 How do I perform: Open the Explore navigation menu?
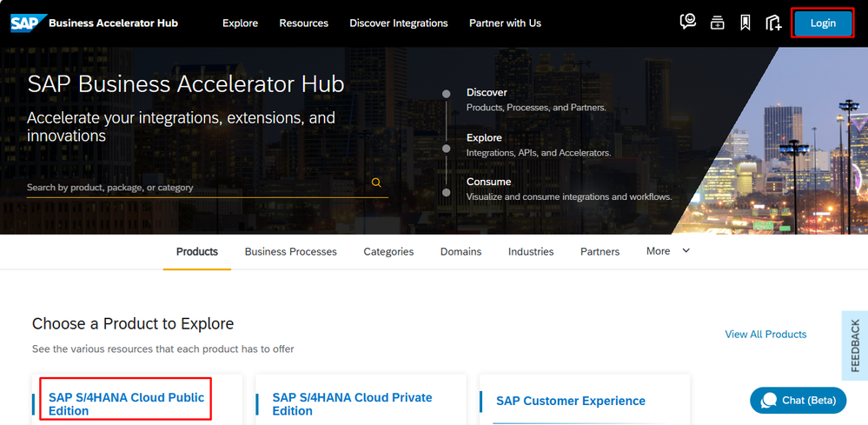(x=240, y=23)
